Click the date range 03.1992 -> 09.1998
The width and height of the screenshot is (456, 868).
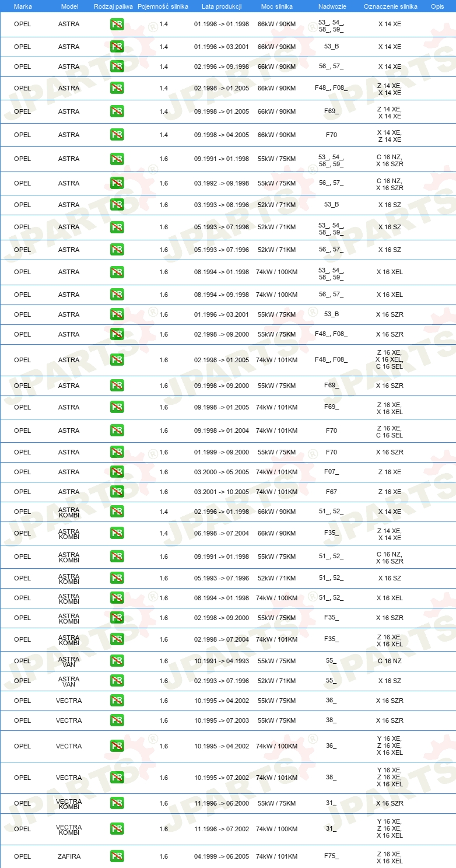[222, 183]
